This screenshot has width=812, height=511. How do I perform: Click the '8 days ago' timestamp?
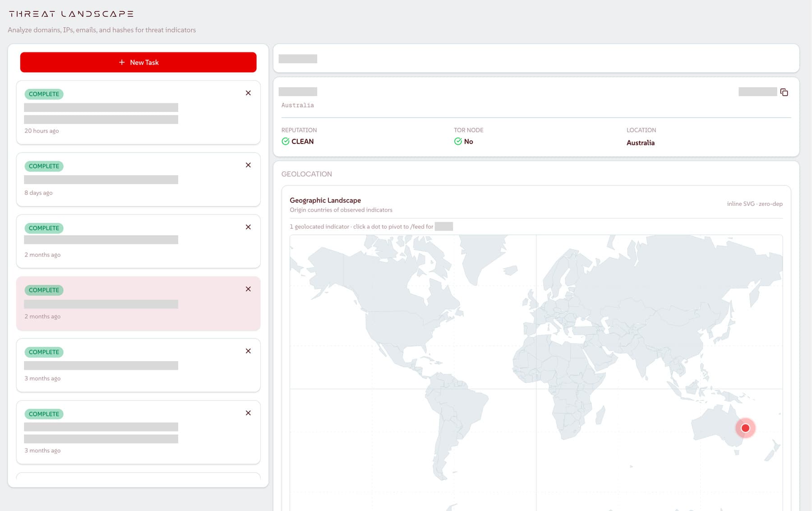(38, 193)
